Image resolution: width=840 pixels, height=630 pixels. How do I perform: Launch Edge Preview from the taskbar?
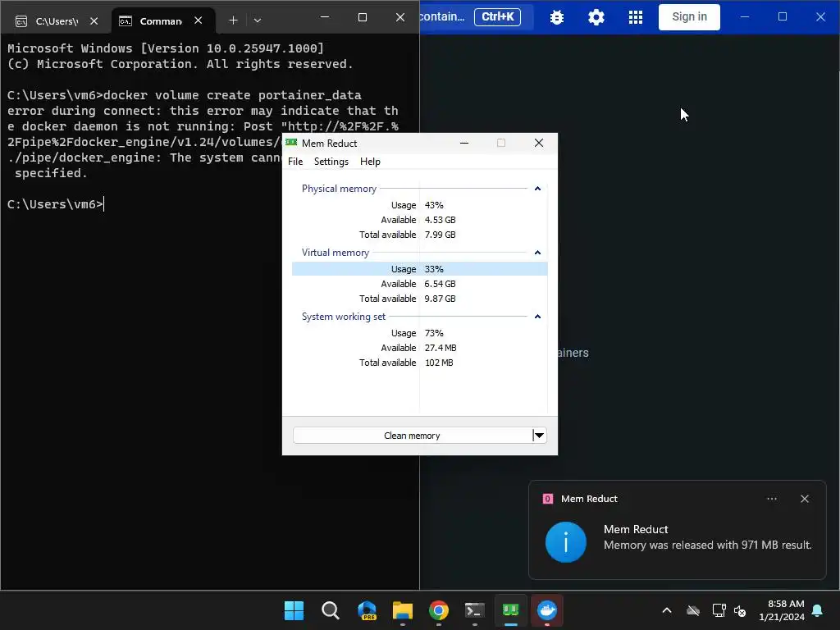click(367, 610)
